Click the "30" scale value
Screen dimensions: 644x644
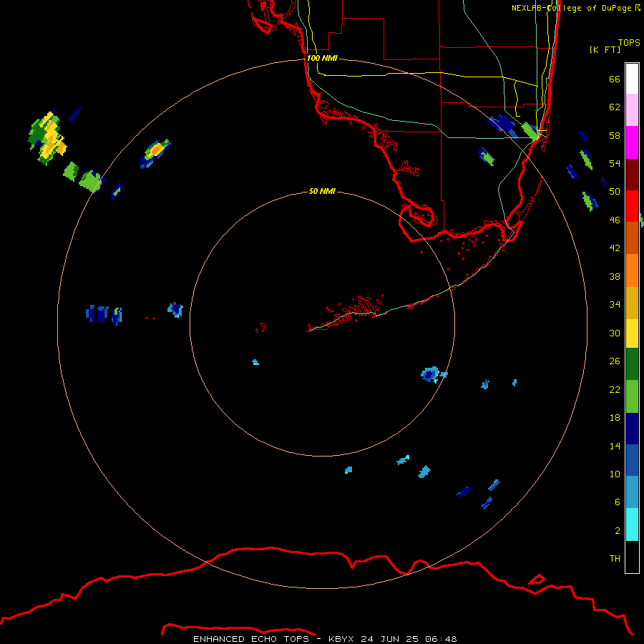click(615, 333)
